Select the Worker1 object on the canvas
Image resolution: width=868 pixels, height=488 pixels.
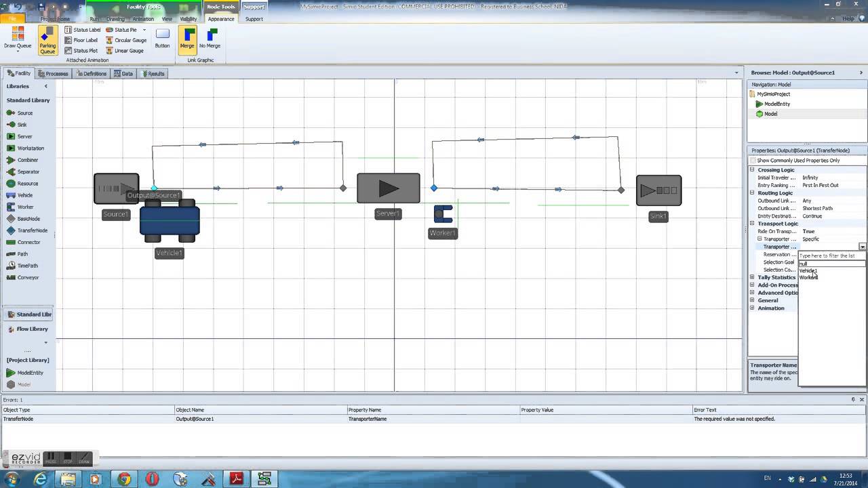tap(443, 214)
